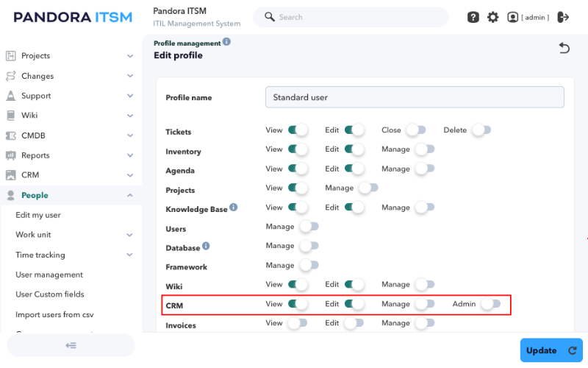Click the CRM sidebar icon
The height and width of the screenshot is (368, 588).
[11, 175]
